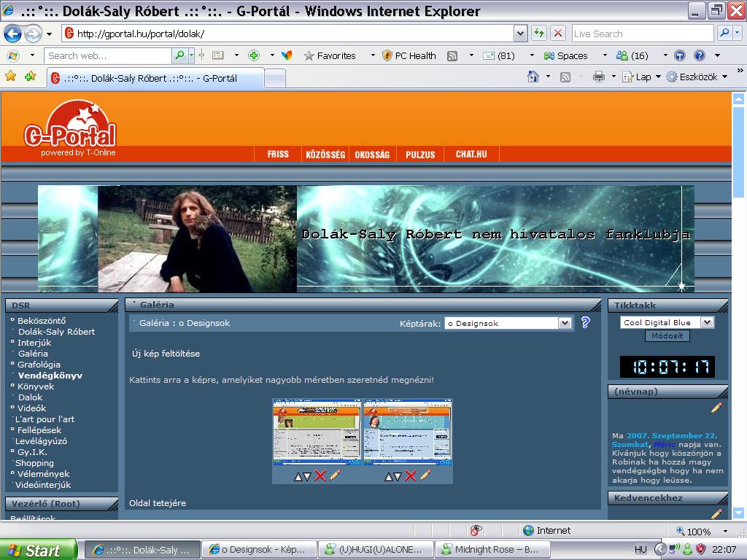747x560 pixels.
Task: Click the blue help question mark in toolbar
Action: tap(699, 55)
